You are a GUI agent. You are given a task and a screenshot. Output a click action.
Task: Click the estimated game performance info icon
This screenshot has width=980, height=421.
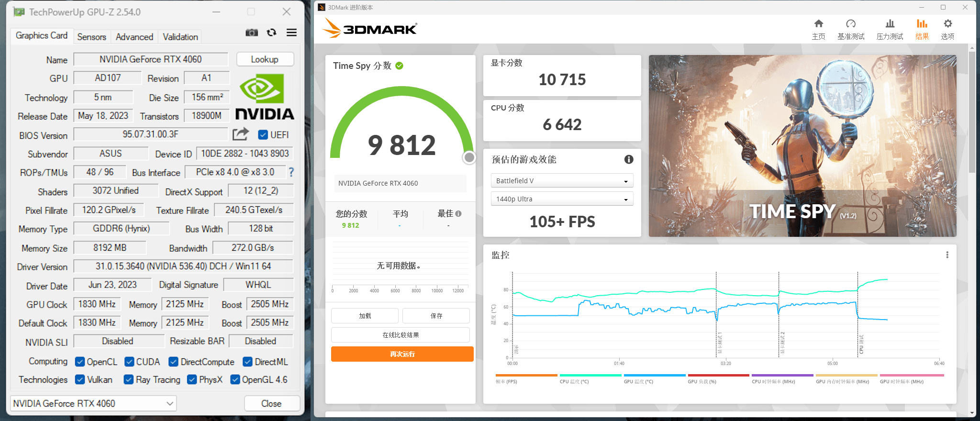pos(628,160)
